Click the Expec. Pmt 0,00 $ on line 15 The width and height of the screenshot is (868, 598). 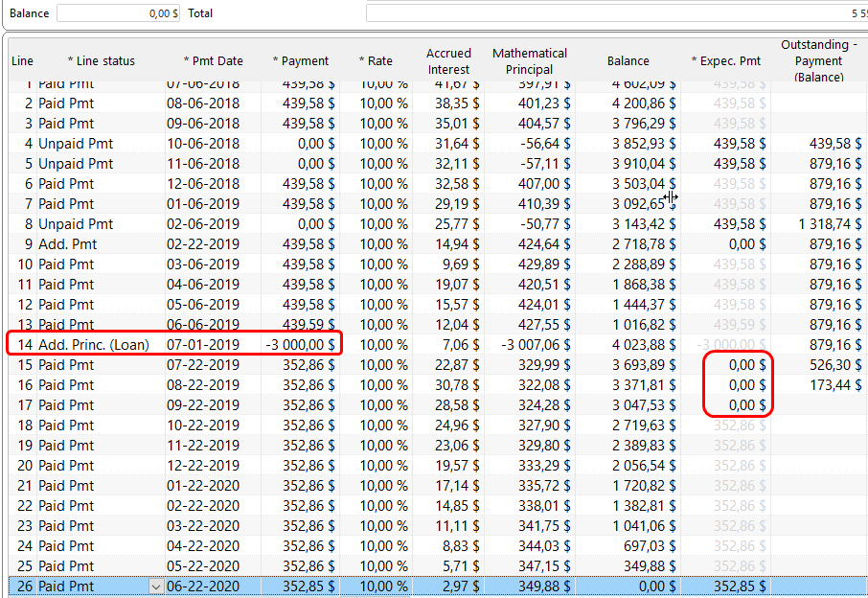[x=747, y=365]
